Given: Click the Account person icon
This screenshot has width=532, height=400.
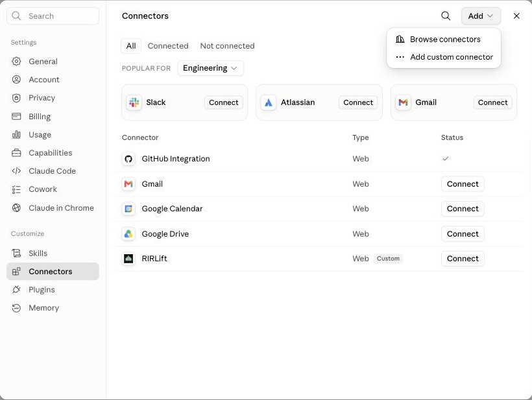Looking at the screenshot, I should coord(16,80).
